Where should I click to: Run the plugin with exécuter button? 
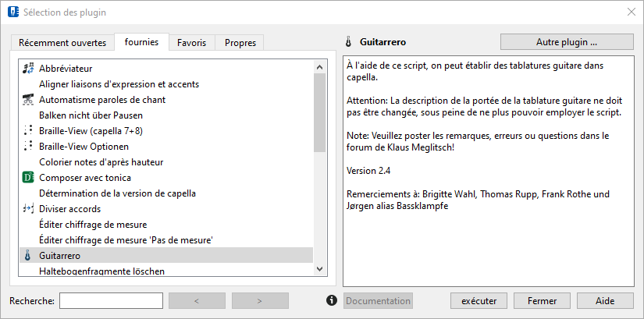coord(479,300)
